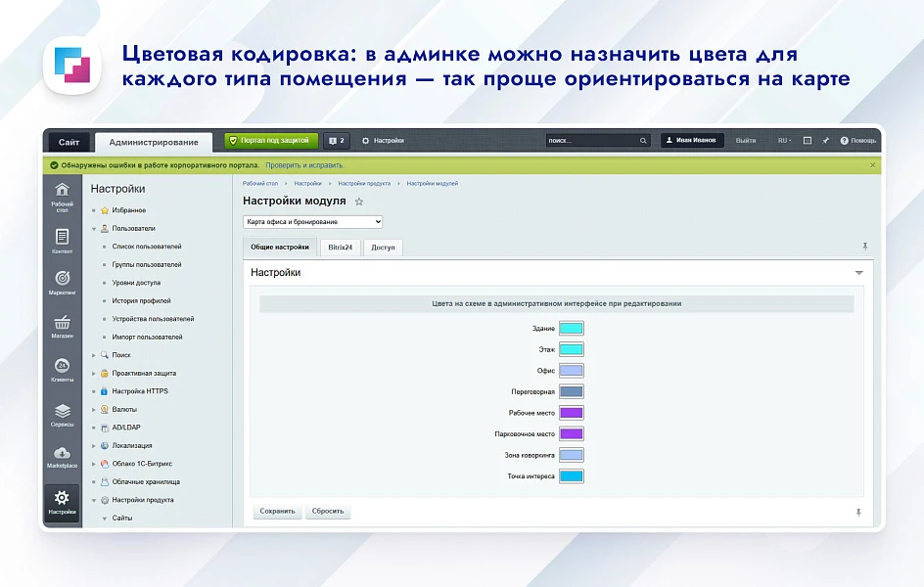Click the pin icon near Сбросить
The height and width of the screenshot is (587, 924).
point(858,513)
